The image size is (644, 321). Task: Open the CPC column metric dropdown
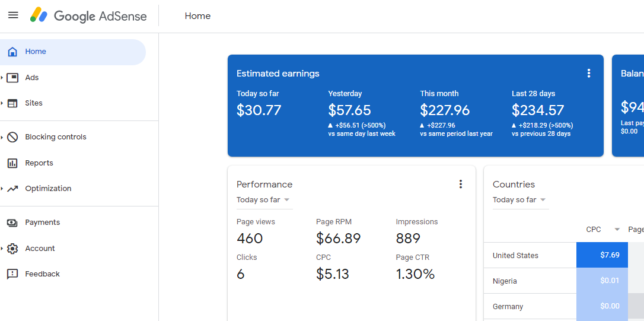click(x=617, y=230)
